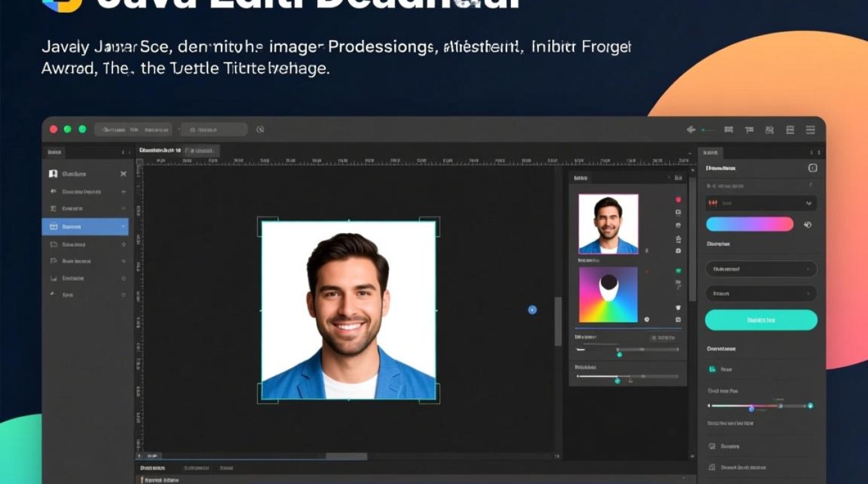Image resolution: width=868 pixels, height=484 pixels.
Task: Click the X icon in left sidebar header
Action: pos(123,174)
